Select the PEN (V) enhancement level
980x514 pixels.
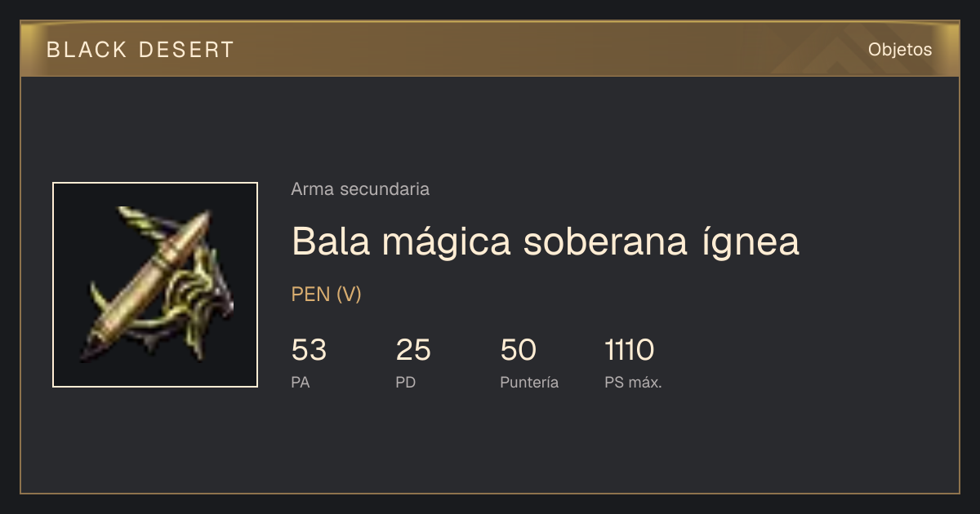[x=326, y=295]
